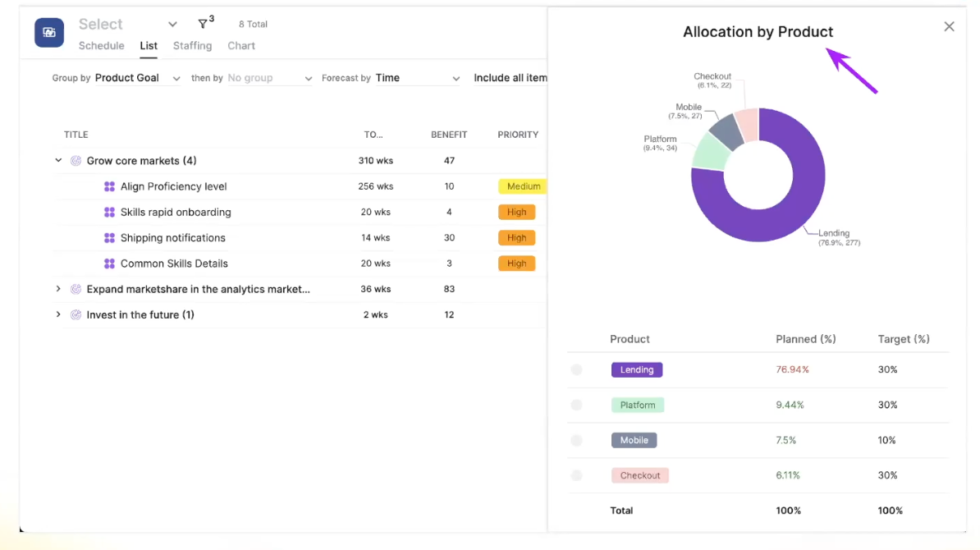Switch to the Staffing tab
Viewport: 980px width, 550px height.
coord(193,46)
